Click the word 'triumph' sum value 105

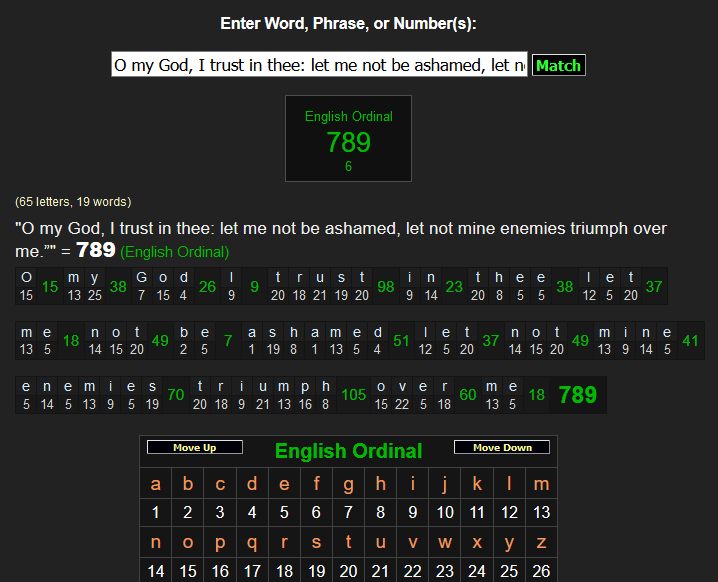tap(353, 395)
